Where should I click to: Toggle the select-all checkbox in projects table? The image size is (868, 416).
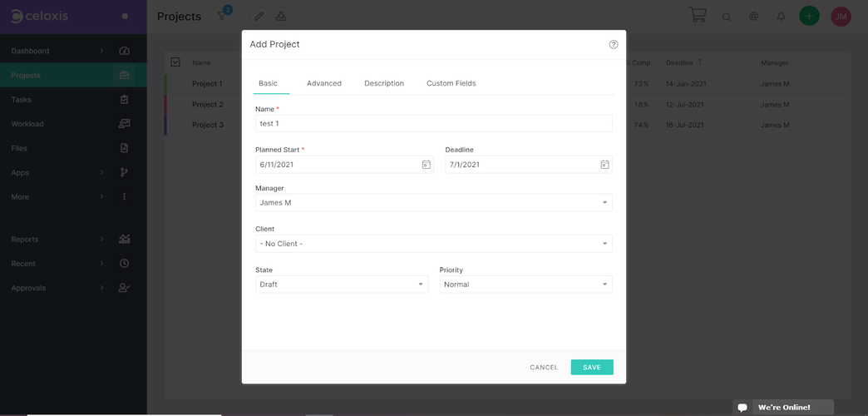175,62
